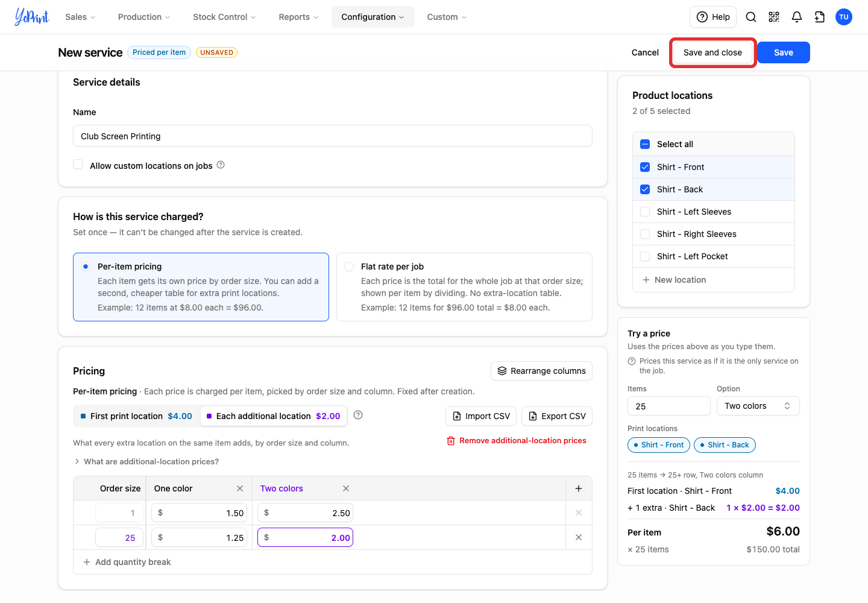Click the YoPrint logo
Viewport: 868px width, 603px height.
tap(31, 17)
